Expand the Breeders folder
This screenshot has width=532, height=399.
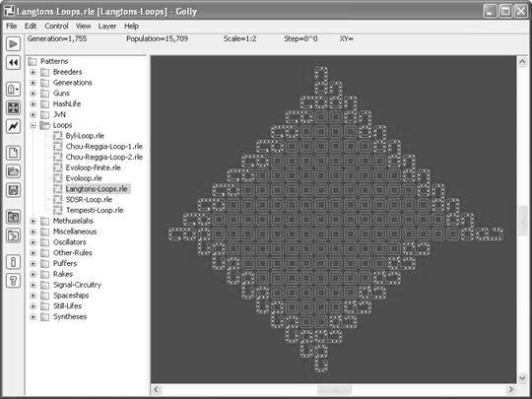pyautogui.click(x=33, y=72)
